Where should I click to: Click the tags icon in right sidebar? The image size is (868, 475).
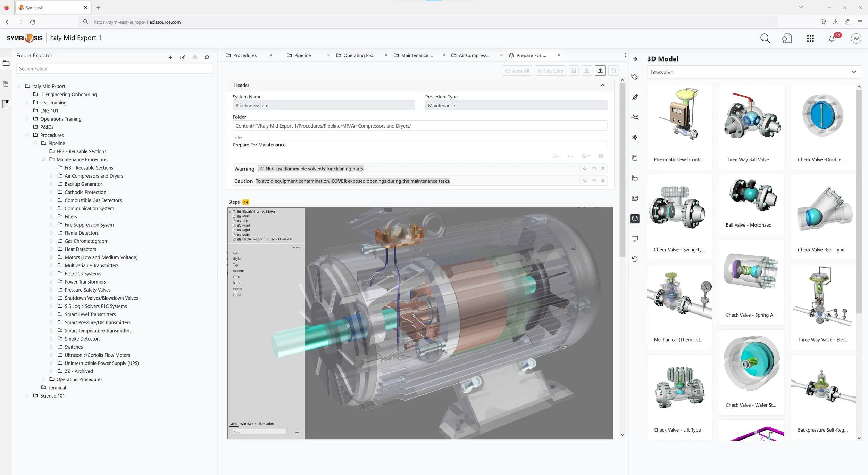[x=635, y=77]
